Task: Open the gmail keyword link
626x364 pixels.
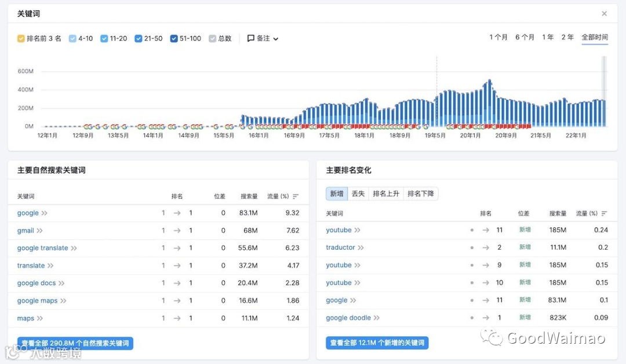Action: 26,231
